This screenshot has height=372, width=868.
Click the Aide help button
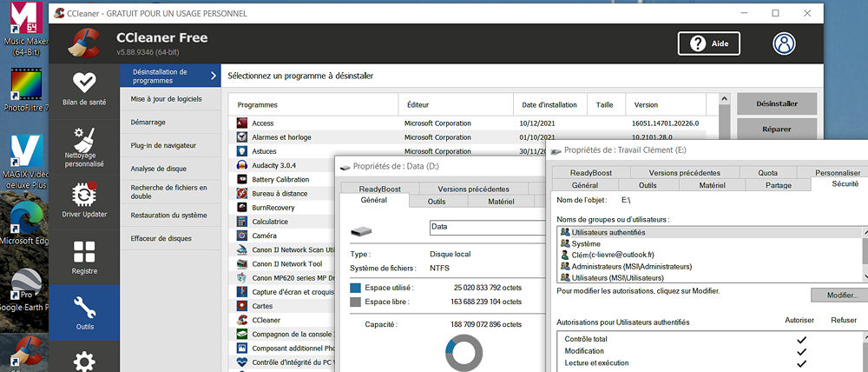pos(709,43)
